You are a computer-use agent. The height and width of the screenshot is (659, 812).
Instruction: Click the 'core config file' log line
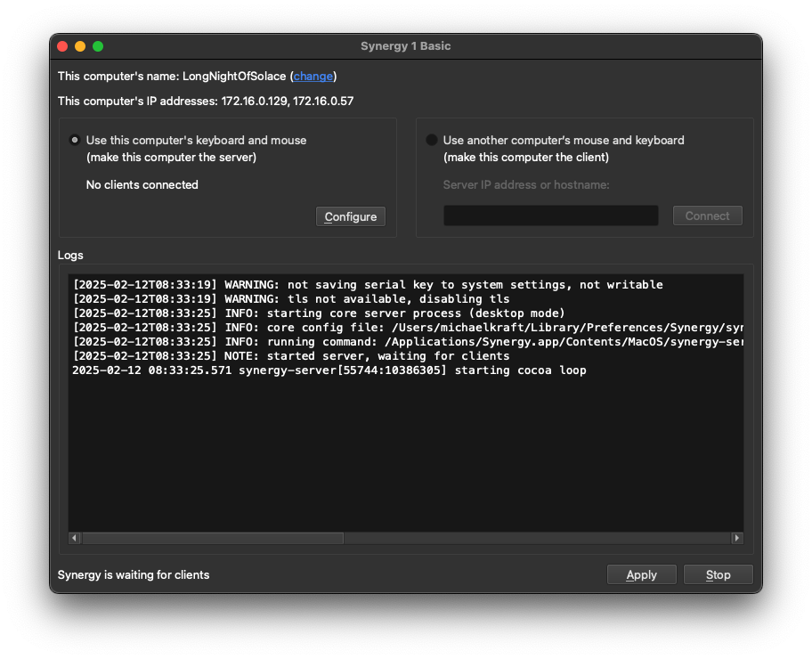click(408, 328)
